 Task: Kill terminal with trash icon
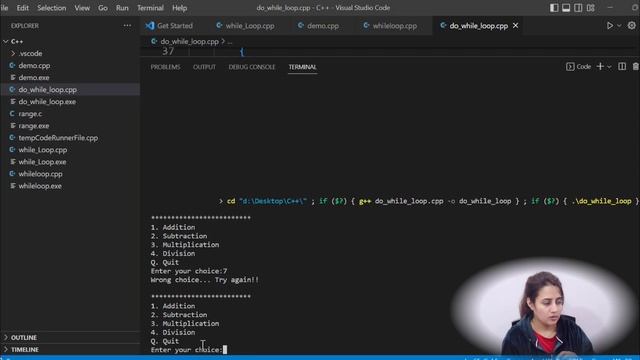click(636, 67)
